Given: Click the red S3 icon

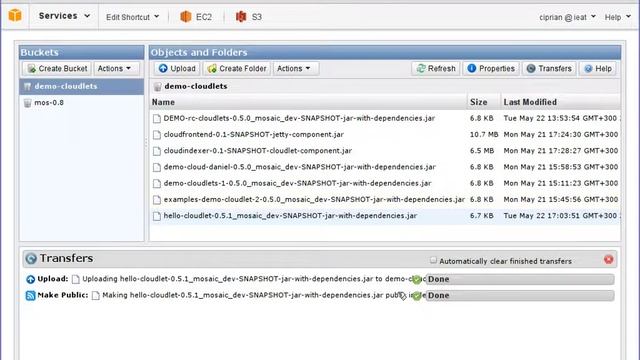Looking at the screenshot, I should pyautogui.click(x=241, y=16).
